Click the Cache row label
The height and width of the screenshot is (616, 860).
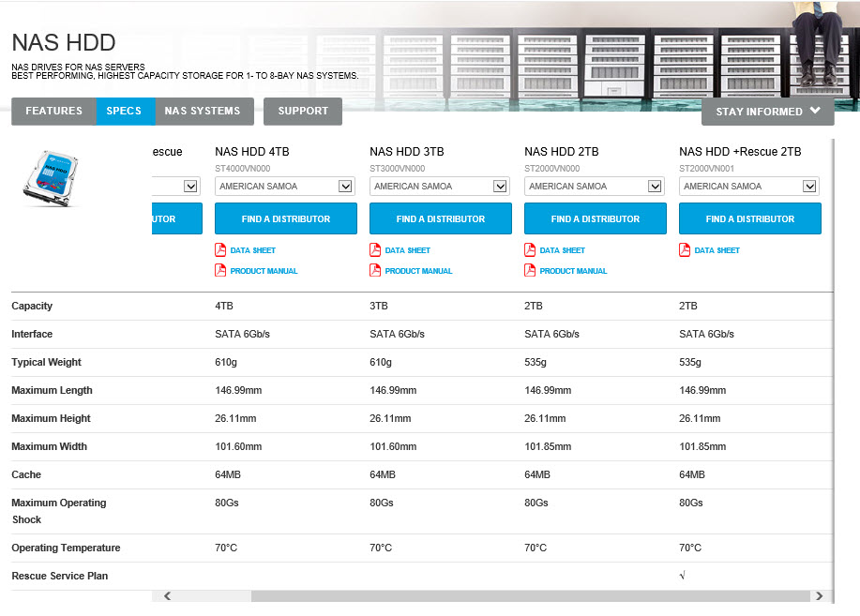click(25, 475)
